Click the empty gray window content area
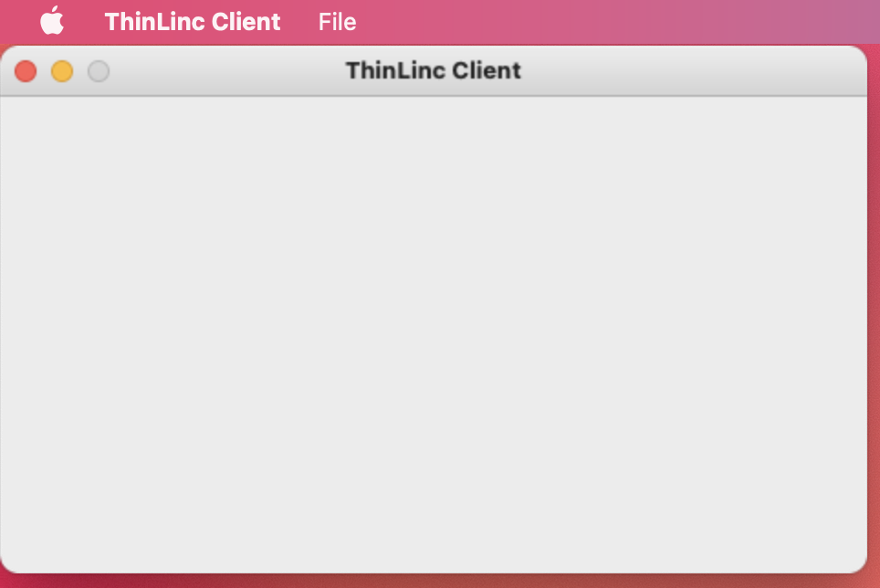 pos(434,334)
